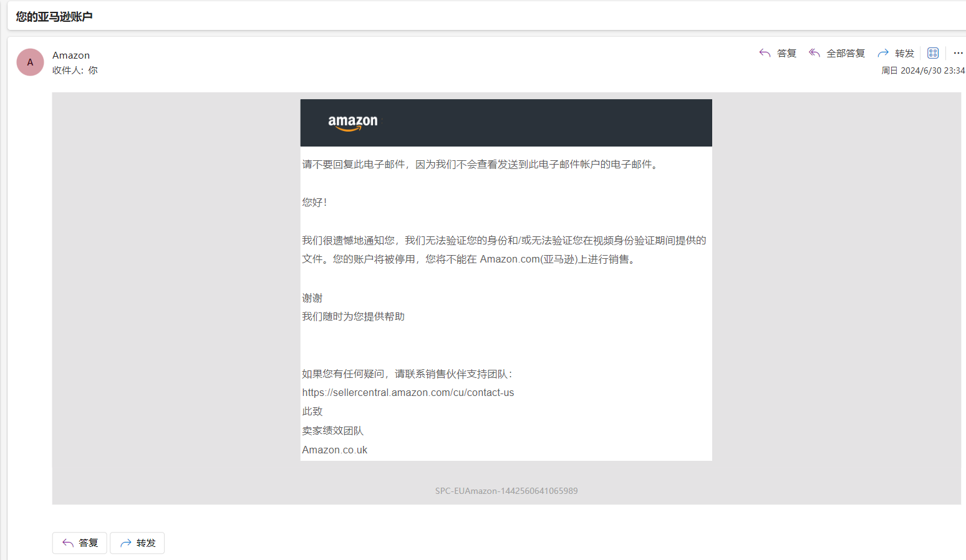
Task: Click the greeting text 您好!
Action: coord(315,202)
